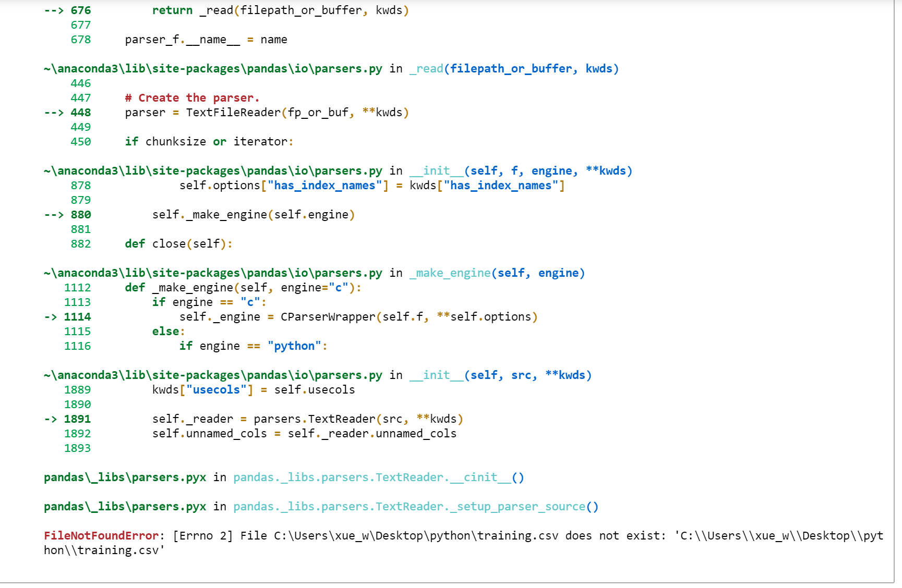Click the pandas\_libs\parsers.pyx path
This screenshot has width=902, height=588.
[x=125, y=477]
